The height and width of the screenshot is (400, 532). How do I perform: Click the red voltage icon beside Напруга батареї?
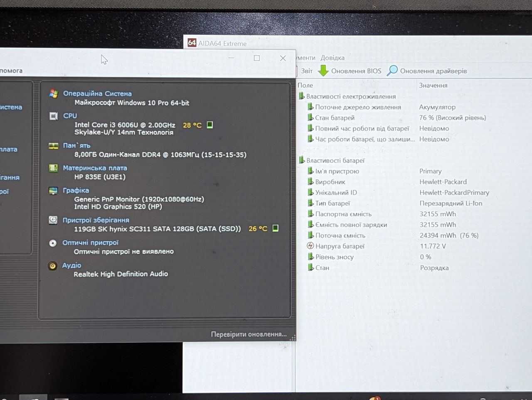click(x=310, y=246)
